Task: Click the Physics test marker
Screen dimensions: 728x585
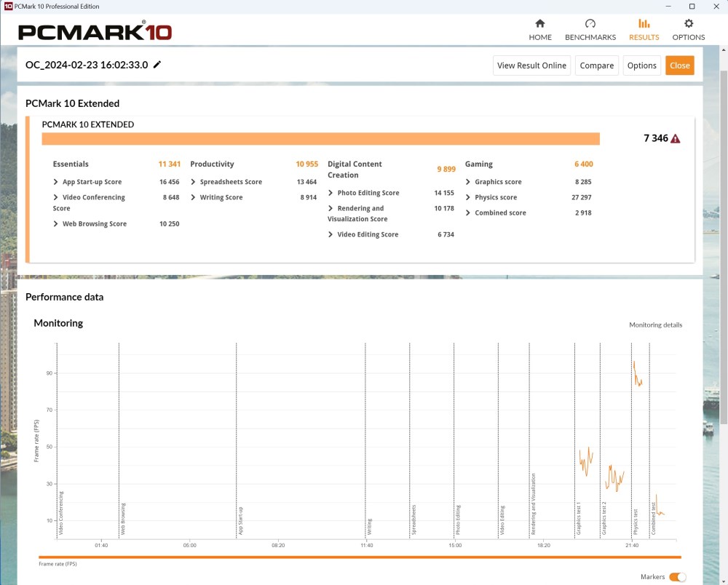Action: (x=636, y=522)
